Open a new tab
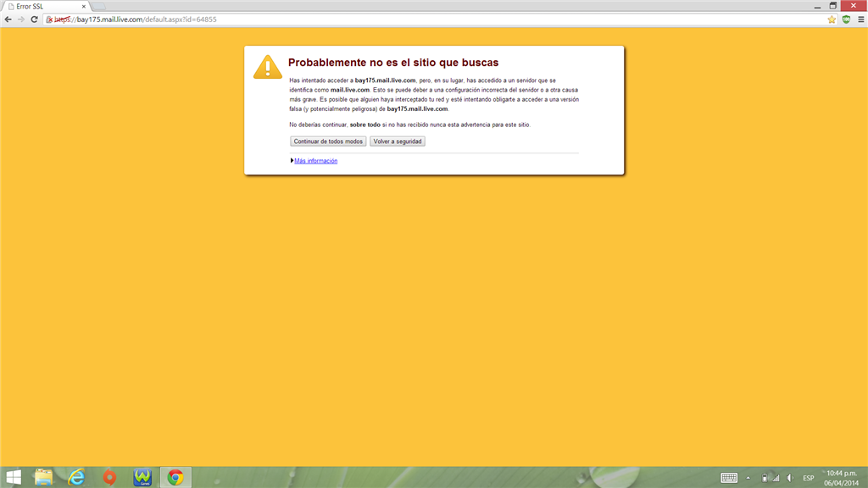Screen dimensions: 868x488 coord(99,7)
